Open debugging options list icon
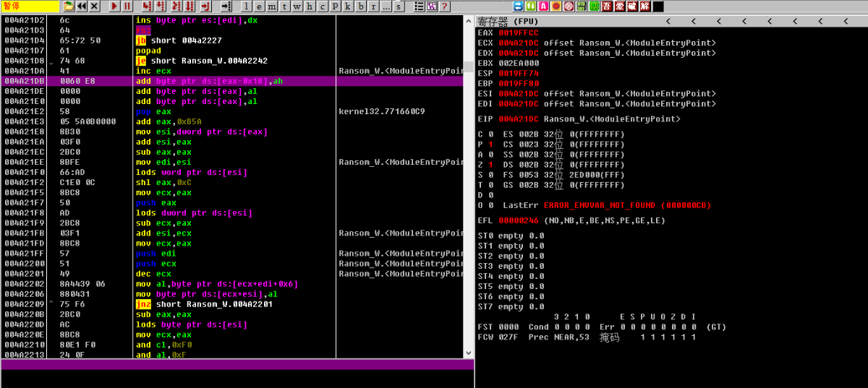Image resolution: width=868 pixels, height=388 pixels. pos(420,7)
